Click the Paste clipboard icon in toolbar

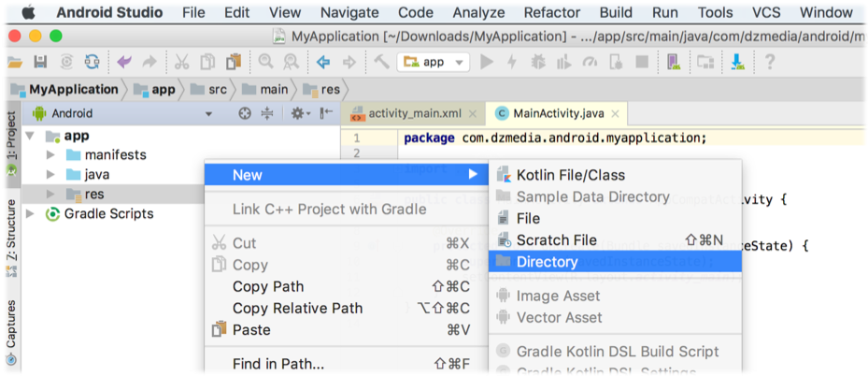pos(235,62)
